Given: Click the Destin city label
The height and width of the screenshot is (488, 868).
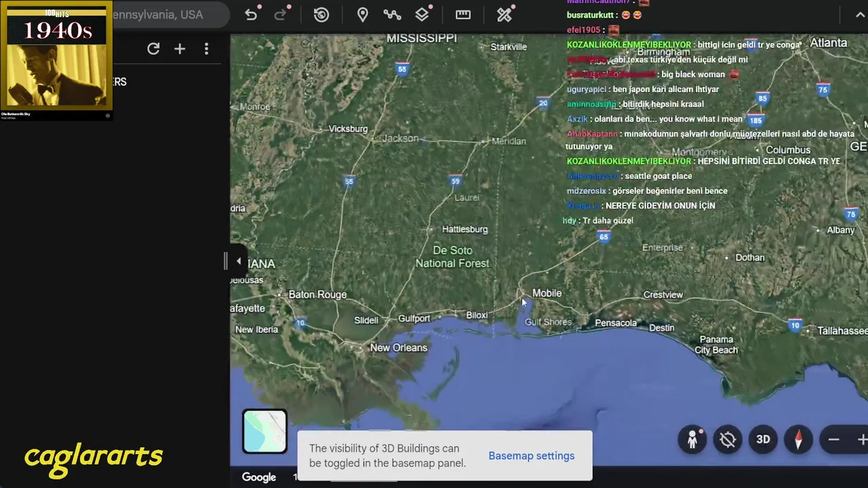Looking at the screenshot, I should pyautogui.click(x=662, y=328).
